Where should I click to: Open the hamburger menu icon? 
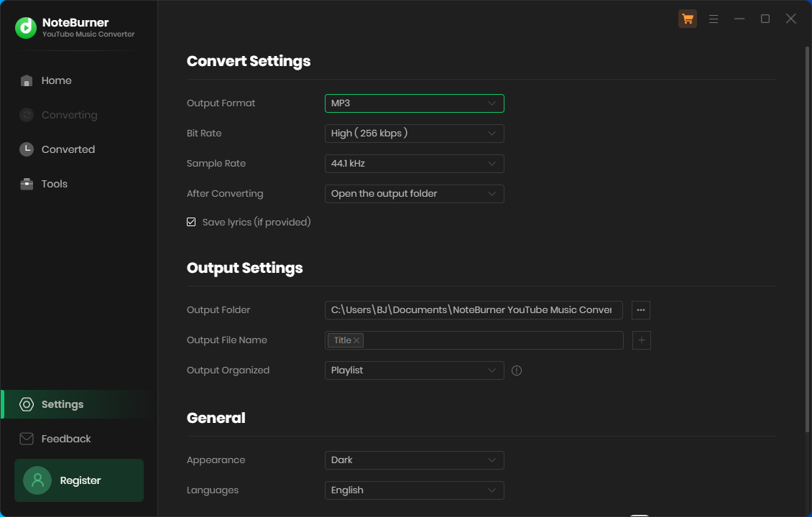point(713,19)
